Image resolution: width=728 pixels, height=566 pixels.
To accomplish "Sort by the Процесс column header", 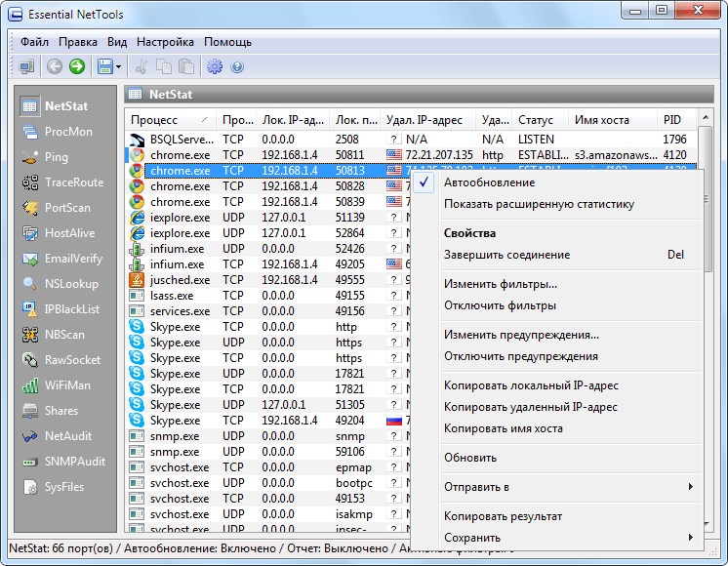I will click(x=170, y=120).
